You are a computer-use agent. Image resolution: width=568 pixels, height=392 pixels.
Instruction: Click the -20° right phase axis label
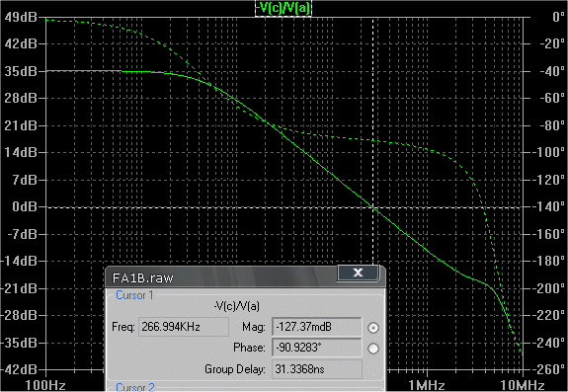[552, 44]
